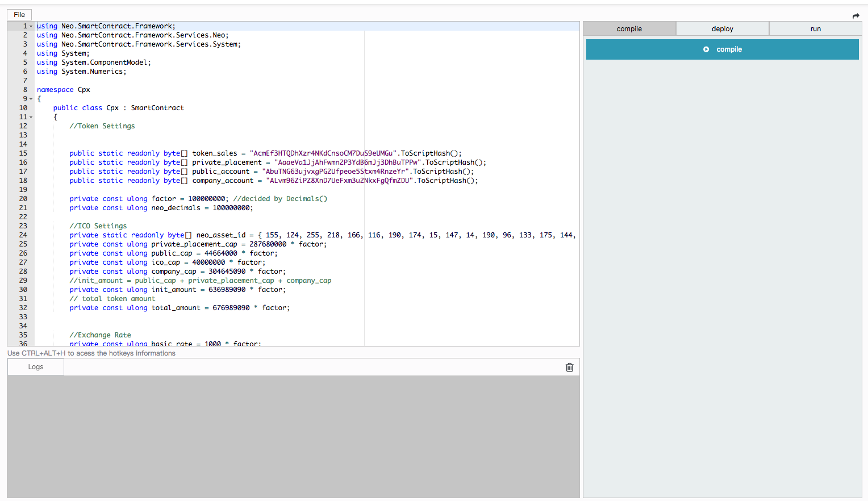Click the private_placement address string line

coord(278,162)
